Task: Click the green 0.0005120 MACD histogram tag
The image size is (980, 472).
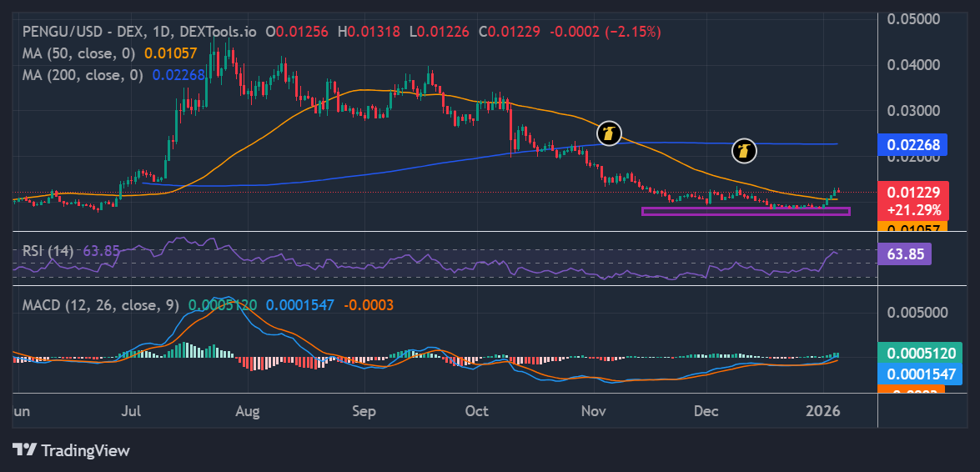Action: click(x=912, y=353)
